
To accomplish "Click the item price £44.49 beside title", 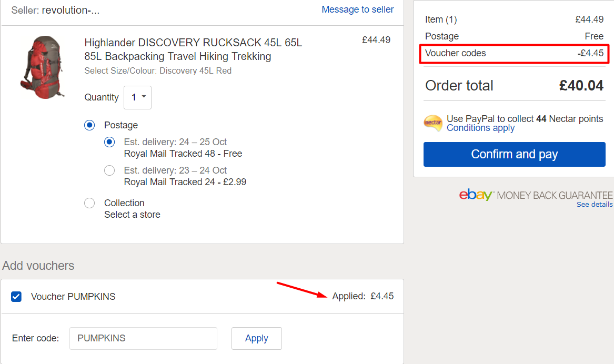I will point(376,40).
